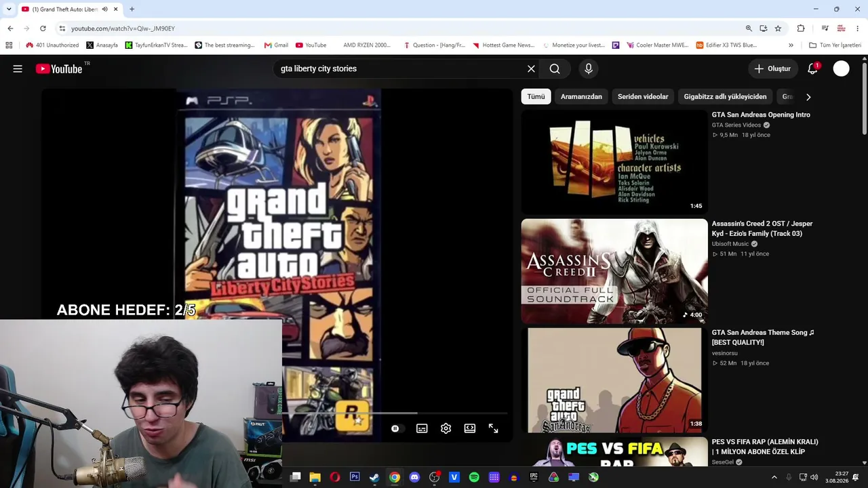
Task: Open the Chrome apps grid shortcut
Action: [x=9, y=45]
